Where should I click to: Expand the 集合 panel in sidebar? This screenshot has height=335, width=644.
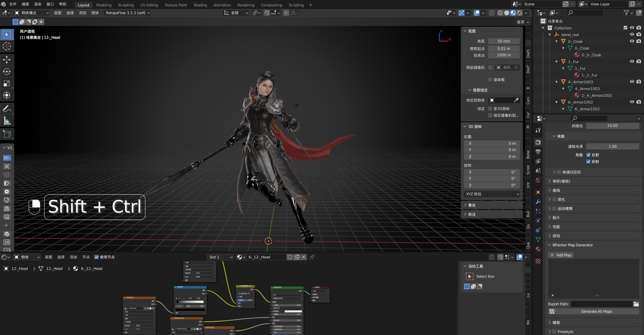(x=472, y=205)
